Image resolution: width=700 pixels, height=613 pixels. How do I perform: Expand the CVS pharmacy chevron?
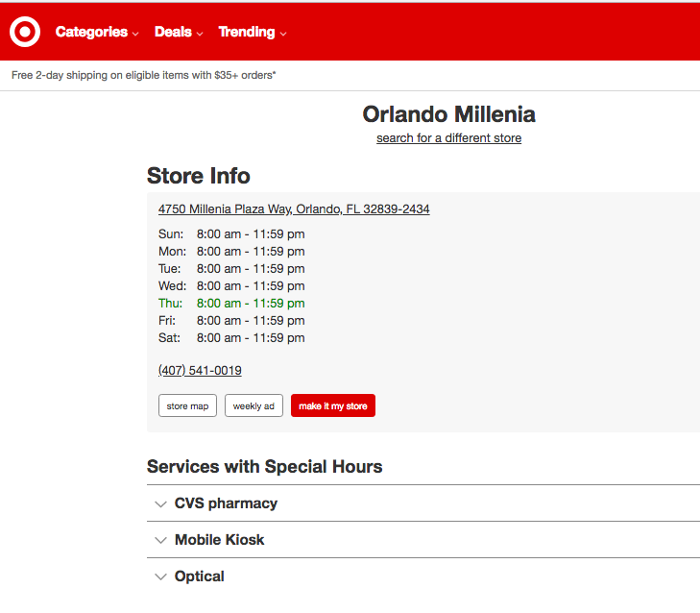(x=160, y=504)
